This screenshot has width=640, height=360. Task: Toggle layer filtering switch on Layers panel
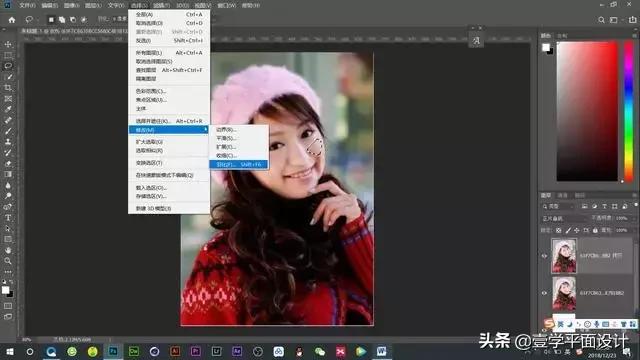(x=635, y=205)
